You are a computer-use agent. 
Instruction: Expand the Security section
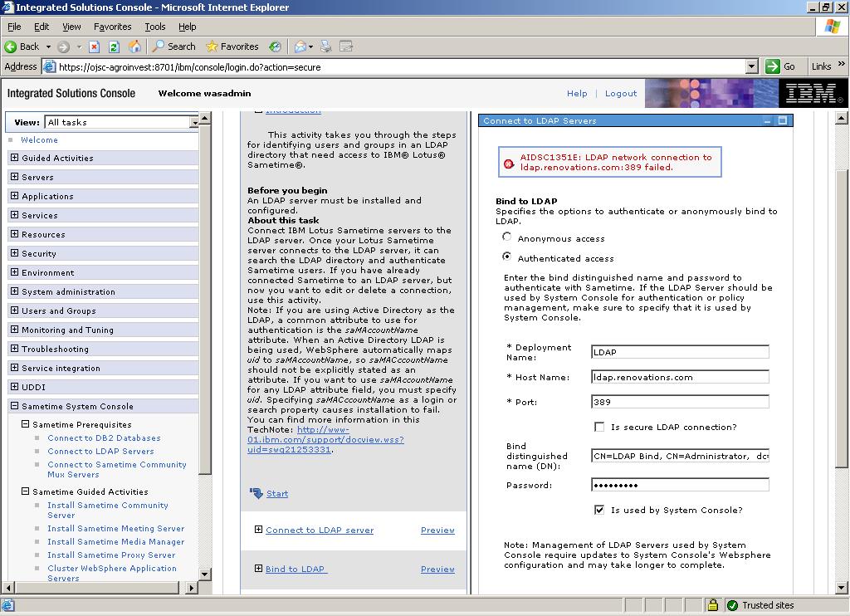pos(15,253)
